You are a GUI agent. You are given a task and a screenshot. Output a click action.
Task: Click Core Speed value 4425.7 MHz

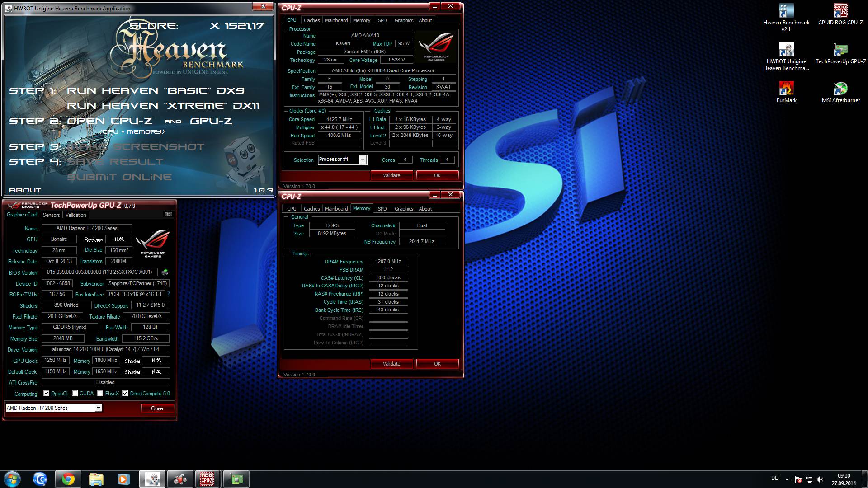pos(340,119)
